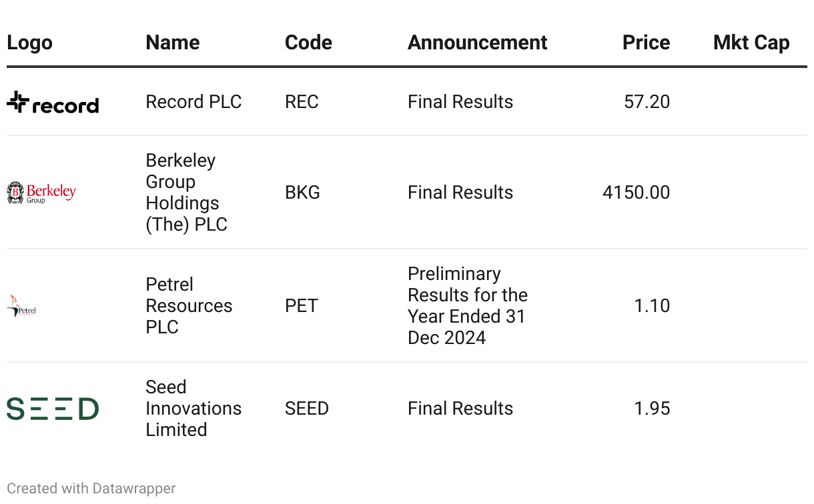814x504 pixels.
Task: Click the BKG ticker code
Action: pyautogui.click(x=302, y=193)
